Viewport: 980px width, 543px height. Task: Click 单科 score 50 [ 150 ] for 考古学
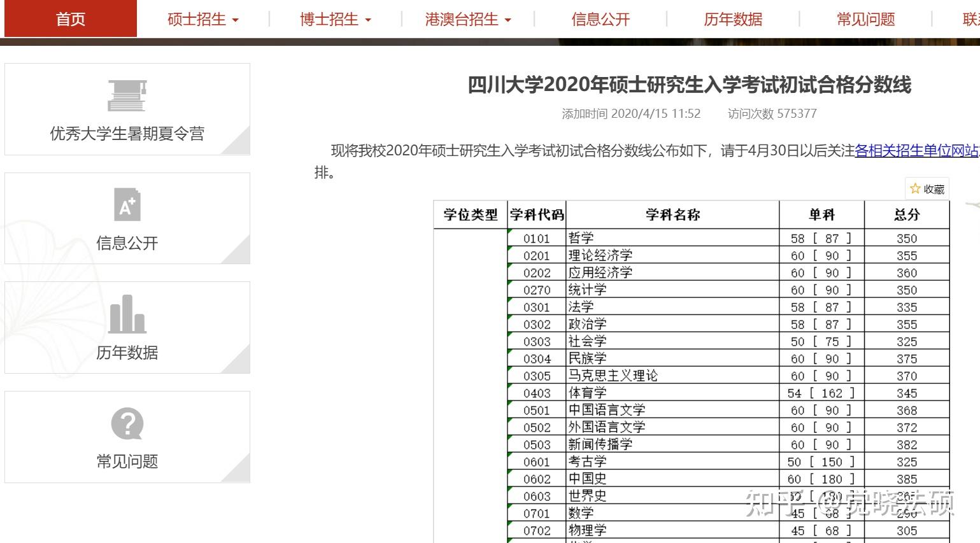tap(822, 462)
